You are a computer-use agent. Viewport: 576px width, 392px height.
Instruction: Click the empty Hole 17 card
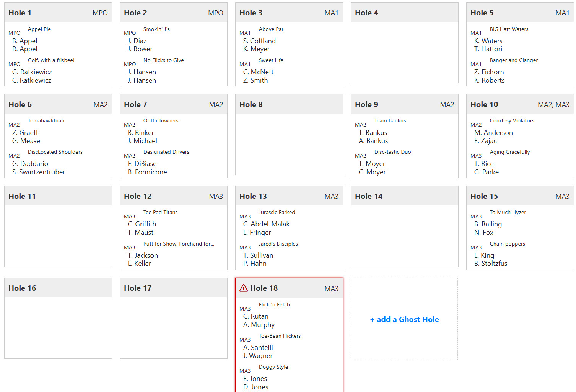pyautogui.click(x=173, y=327)
